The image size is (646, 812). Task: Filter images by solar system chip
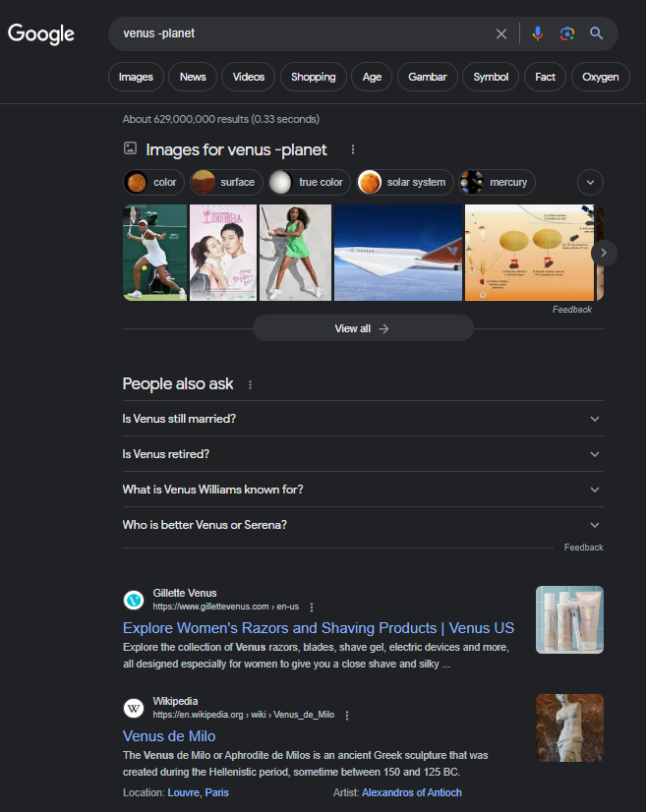[405, 182]
